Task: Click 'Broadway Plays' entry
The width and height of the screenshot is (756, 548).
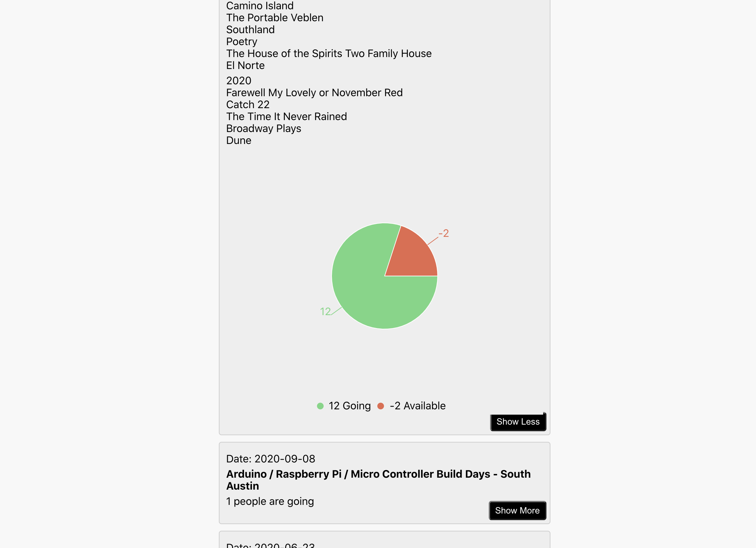Action: point(264,129)
